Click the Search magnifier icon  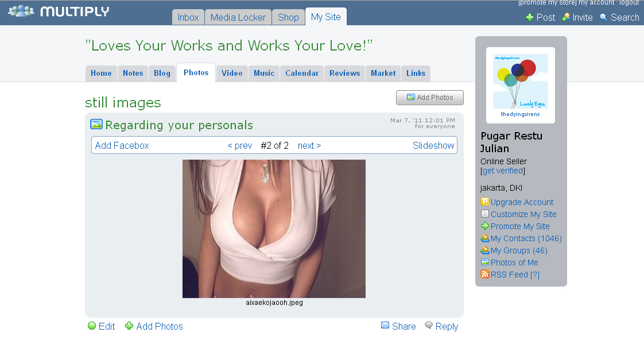point(604,17)
